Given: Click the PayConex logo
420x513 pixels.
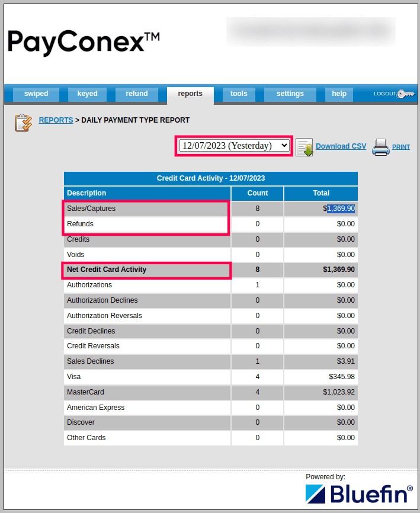Looking at the screenshot, I should pos(84,41).
